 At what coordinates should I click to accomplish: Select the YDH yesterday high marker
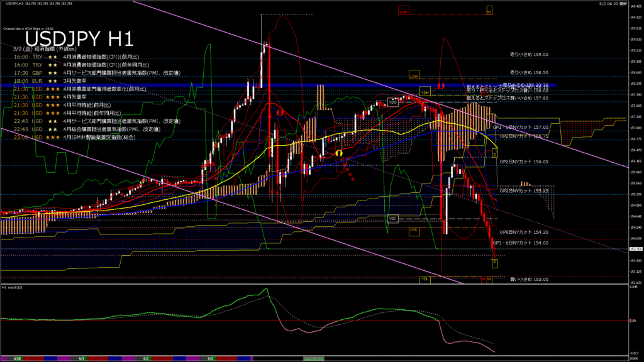(425, 91)
